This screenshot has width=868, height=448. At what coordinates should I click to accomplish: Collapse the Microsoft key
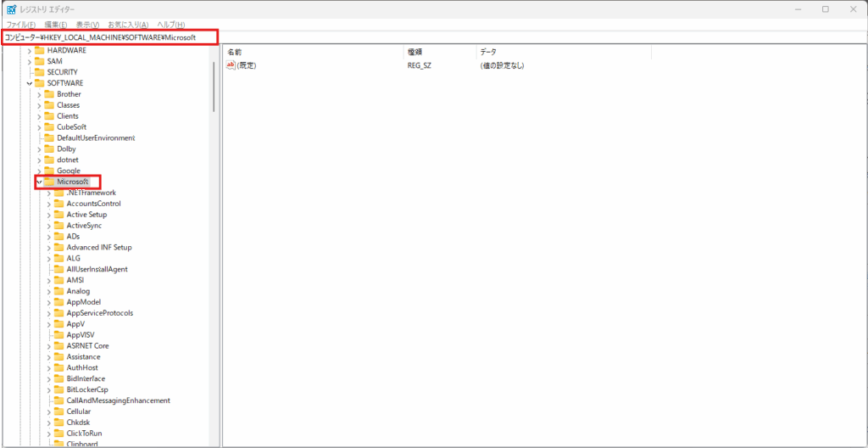point(39,182)
